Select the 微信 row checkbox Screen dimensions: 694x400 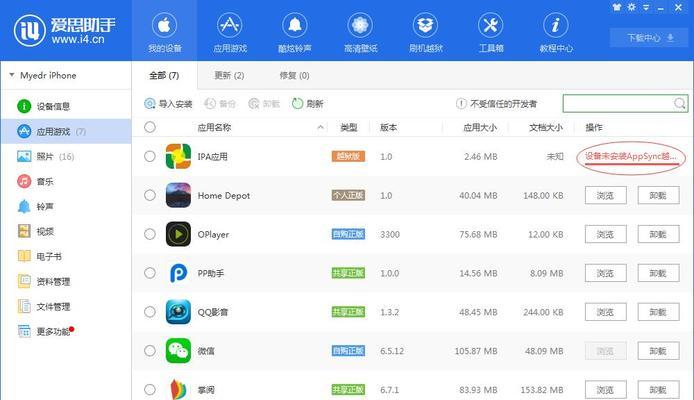coord(150,351)
